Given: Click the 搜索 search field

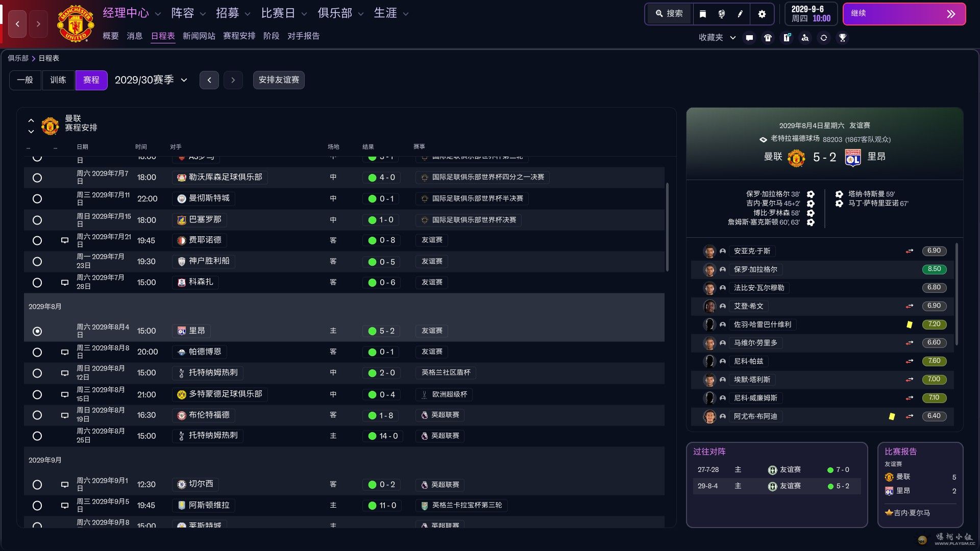Looking at the screenshot, I should point(670,14).
